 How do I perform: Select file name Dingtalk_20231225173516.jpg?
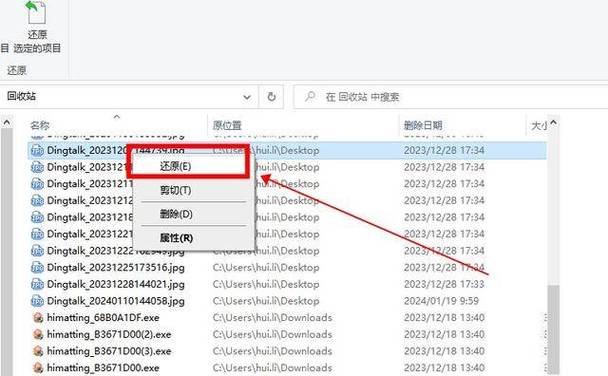tap(116, 267)
